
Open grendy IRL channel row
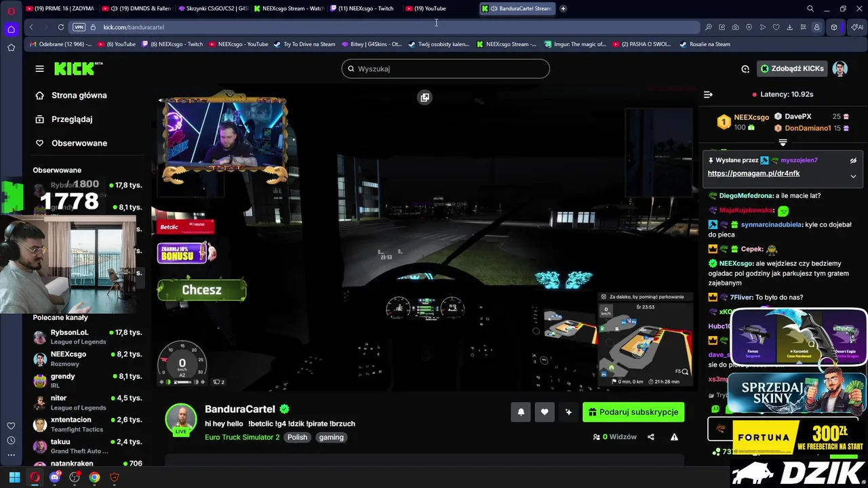point(87,380)
